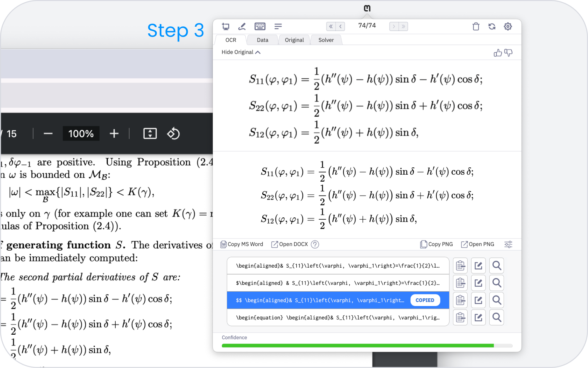The width and height of the screenshot is (588, 368).
Task: Click the lines formatting icon in the toolbar
Action: [x=278, y=26]
